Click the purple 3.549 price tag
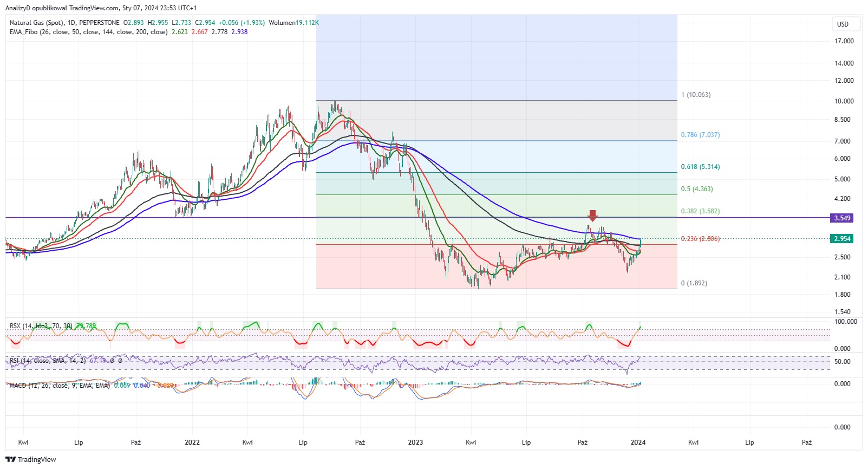The width and height of the screenshot is (868, 469). pos(842,218)
